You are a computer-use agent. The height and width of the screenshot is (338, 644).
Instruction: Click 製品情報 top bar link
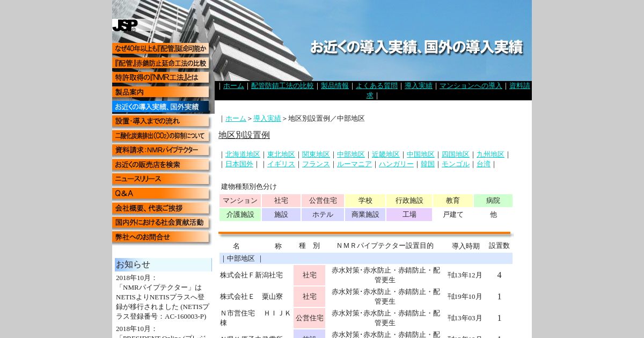click(x=335, y=86)
